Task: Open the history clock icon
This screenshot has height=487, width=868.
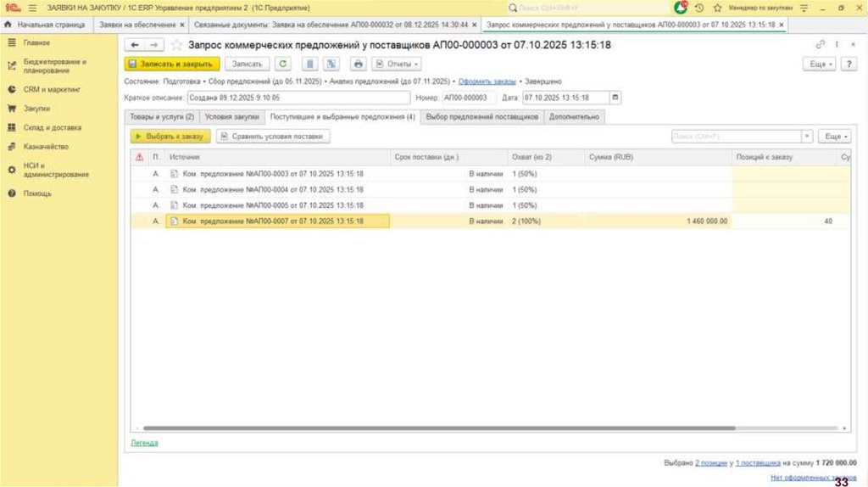Action: point(699,8)
